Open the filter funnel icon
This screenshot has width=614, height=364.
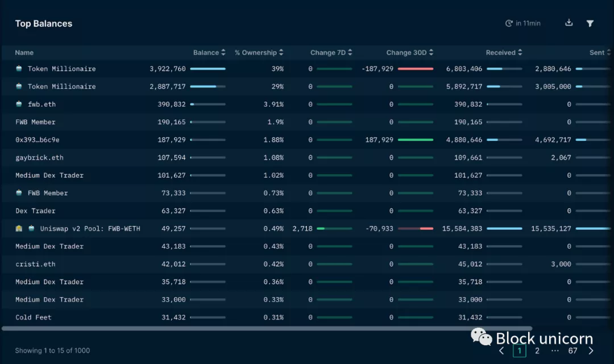[x=590, y=23]
